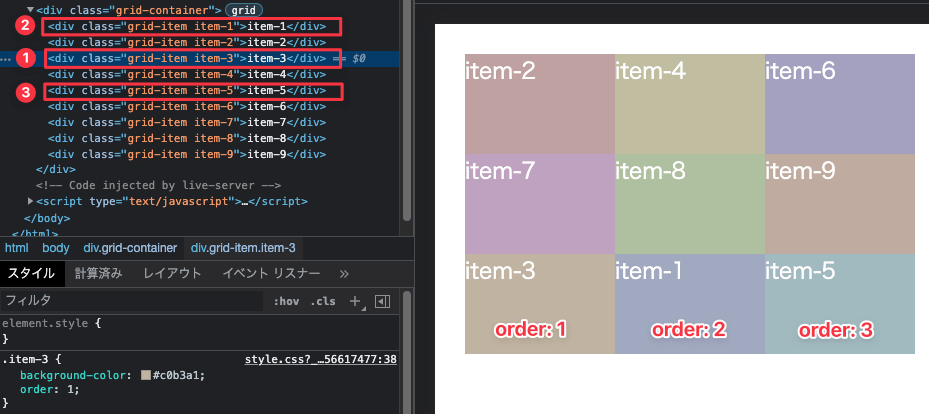Click the item-9 grid cell on page
929x414 pixels.
(x=840, y=204)
